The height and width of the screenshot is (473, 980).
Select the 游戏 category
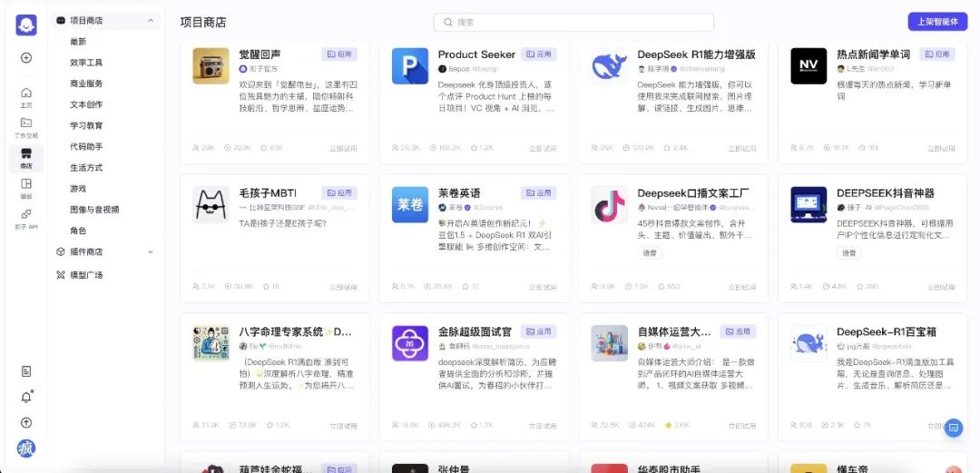coord(78,188)
